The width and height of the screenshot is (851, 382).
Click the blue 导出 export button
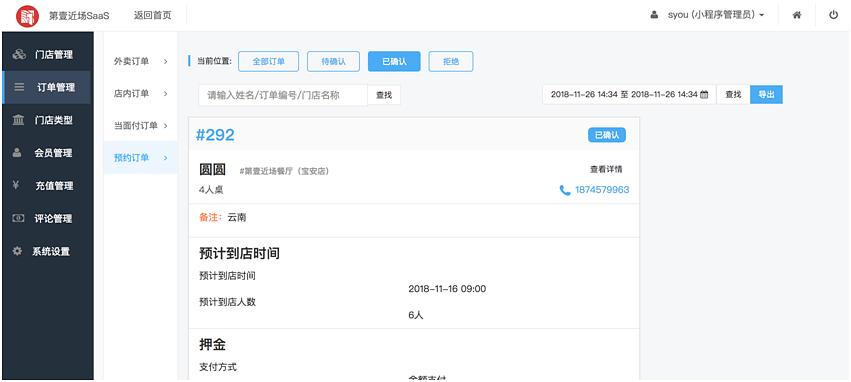coord(766,94)
